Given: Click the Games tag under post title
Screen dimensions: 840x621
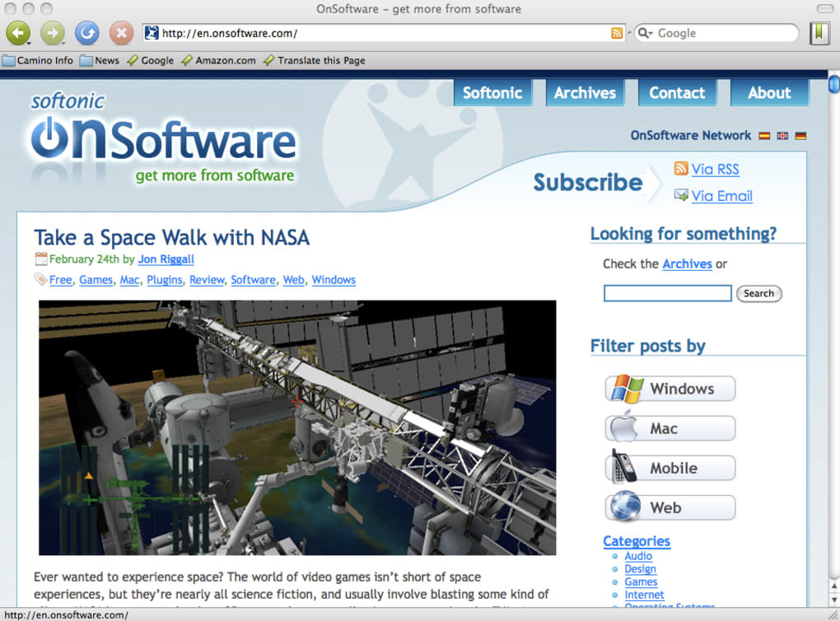Looking at the screenshot, I should pos(96,280).
